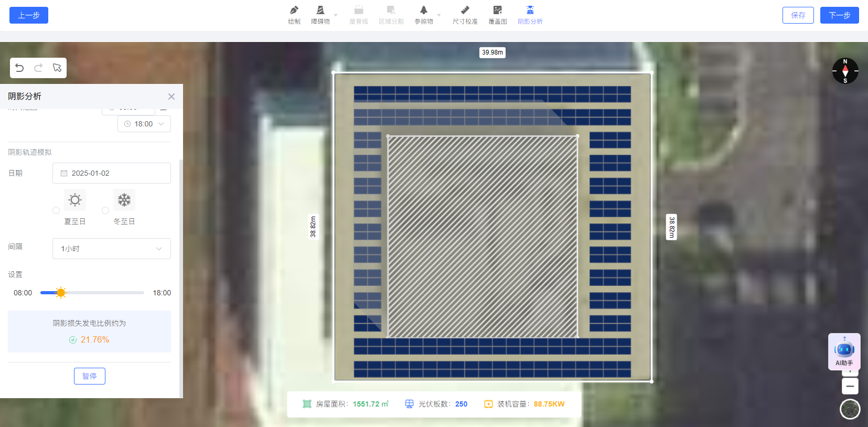Select the hatched obstacle area on roof
This screenshot has height=427, width=868.
[x=483, y=237]
